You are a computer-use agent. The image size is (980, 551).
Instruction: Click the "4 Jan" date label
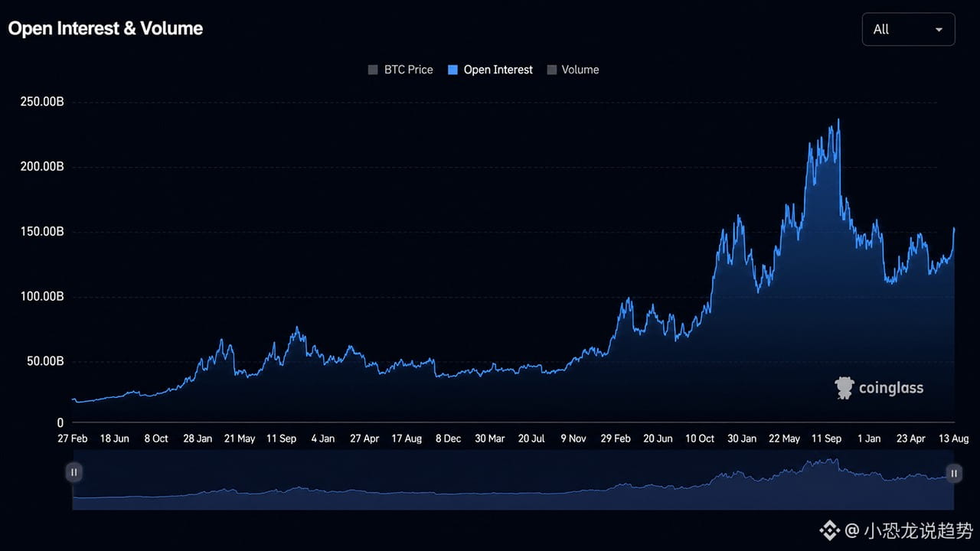pos(322,439)
